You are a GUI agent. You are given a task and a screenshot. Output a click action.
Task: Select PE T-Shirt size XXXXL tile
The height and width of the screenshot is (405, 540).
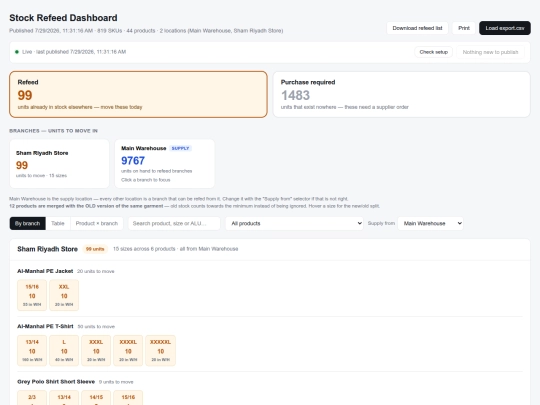[x=128, y=350]
